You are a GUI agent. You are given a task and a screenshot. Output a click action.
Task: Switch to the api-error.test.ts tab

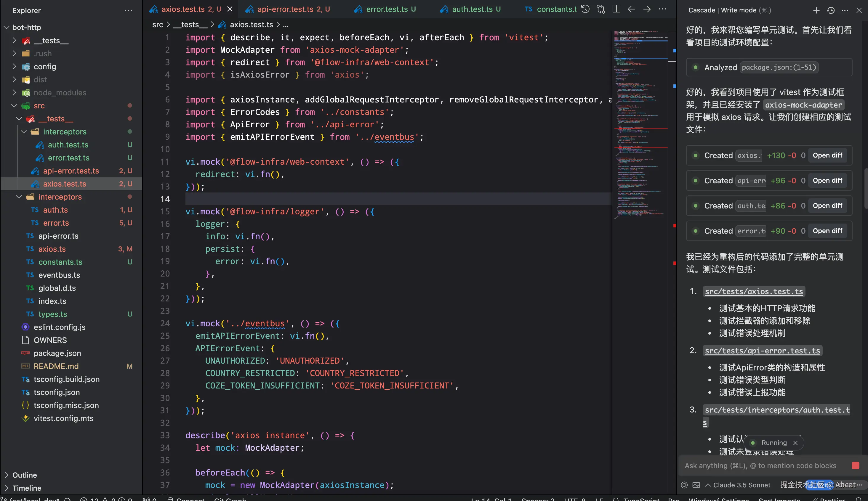pos(286,9)
